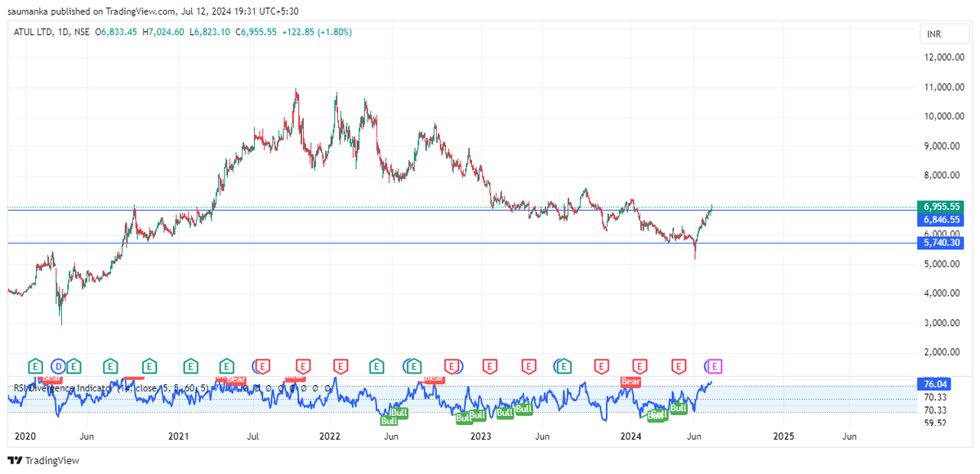Select the Bear divergence label near 2024

tap(630, 382)
